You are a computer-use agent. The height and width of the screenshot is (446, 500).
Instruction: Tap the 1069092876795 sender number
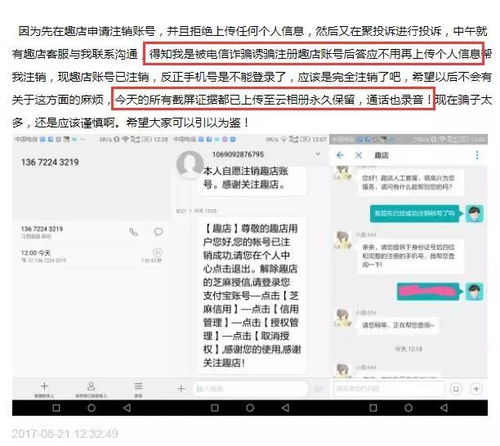(238, 154)
